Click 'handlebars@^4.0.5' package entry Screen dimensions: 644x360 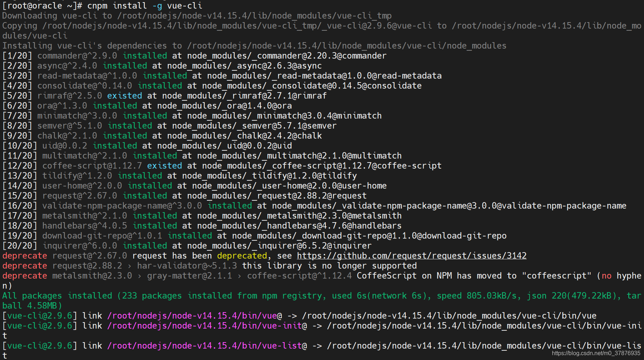(x=85, y=226)
